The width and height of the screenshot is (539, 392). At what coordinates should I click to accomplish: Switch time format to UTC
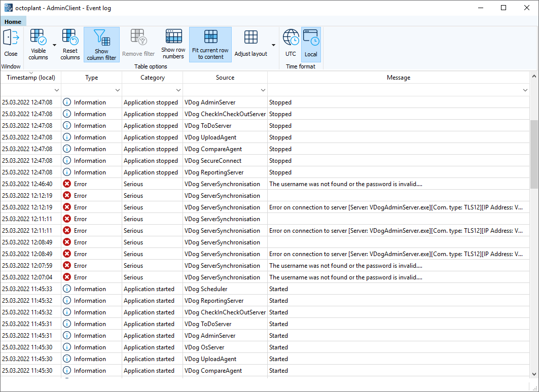click(x=291, y=43)
